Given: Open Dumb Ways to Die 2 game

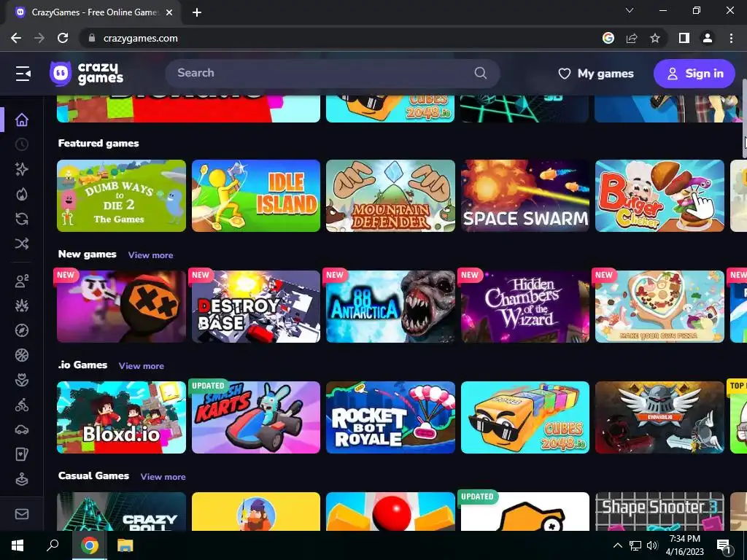Looking at the screenshot, I should [x=122, y=195].
